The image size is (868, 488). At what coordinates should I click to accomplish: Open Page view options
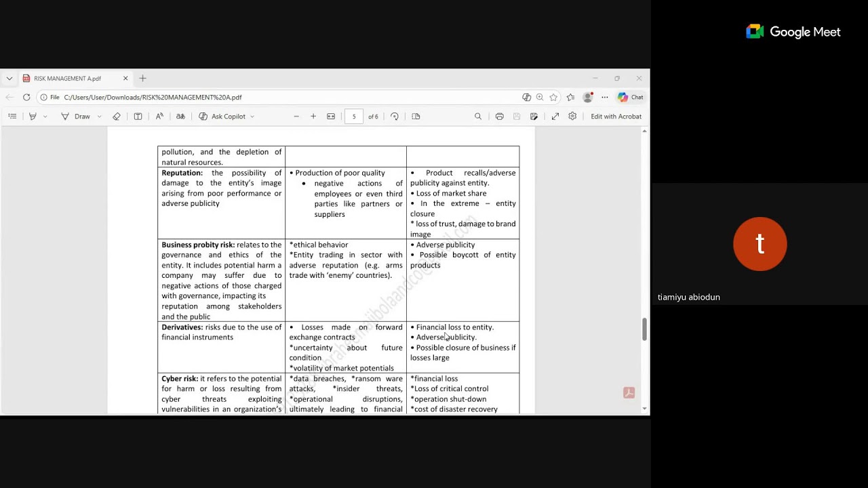tap(416, 117)
